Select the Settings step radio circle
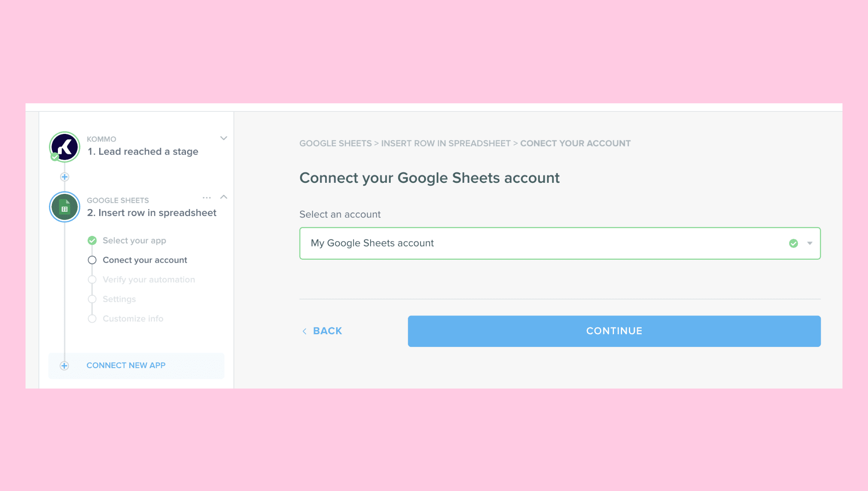The image size is (868, 491). pyautogui.click(x=92, y=299)
